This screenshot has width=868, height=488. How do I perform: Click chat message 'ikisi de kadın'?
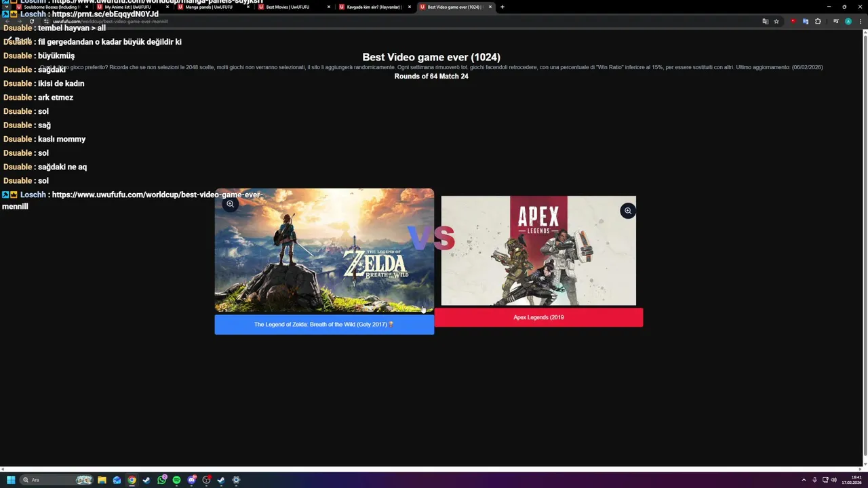[61, 83]
